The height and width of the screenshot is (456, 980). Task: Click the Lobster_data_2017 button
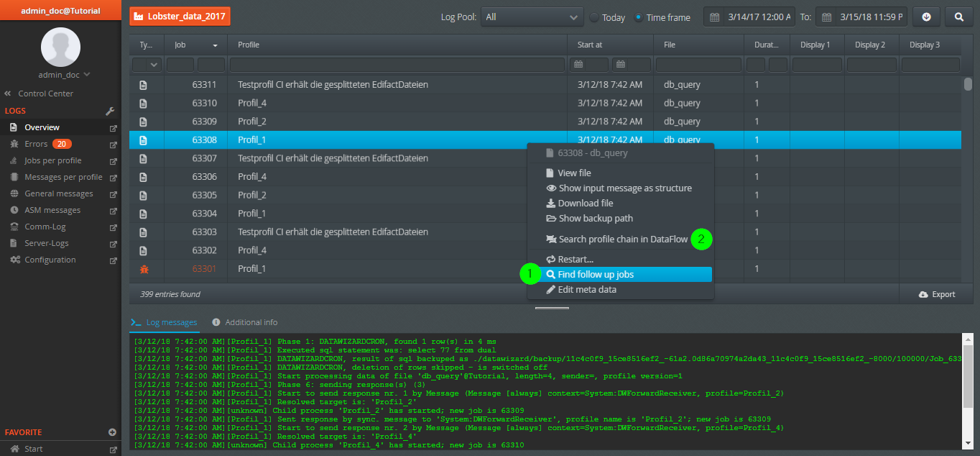tap(180, 17)
